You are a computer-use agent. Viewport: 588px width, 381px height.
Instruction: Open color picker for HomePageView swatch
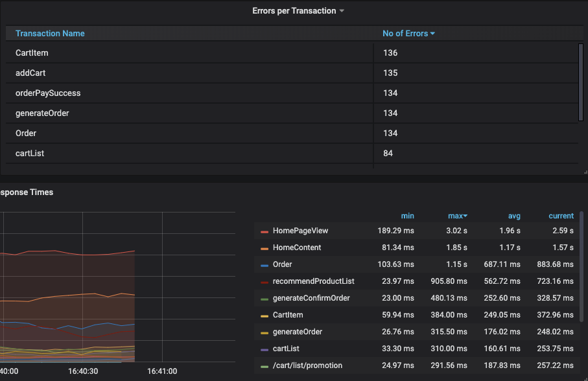click(265, 232)
